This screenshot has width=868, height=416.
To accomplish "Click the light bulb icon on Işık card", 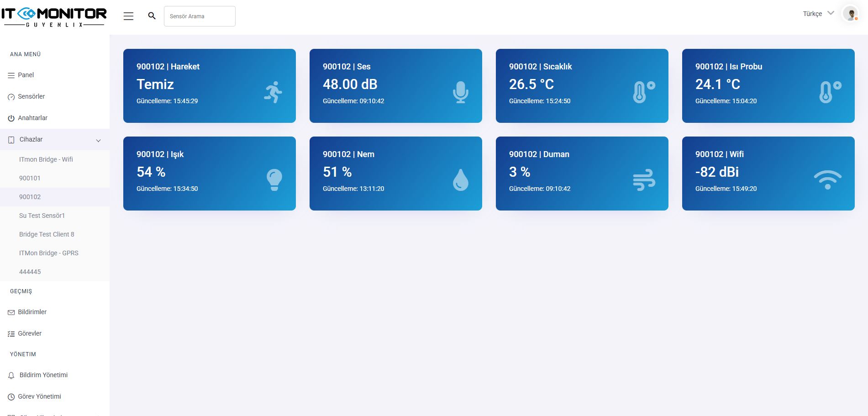I will [274, 180].
